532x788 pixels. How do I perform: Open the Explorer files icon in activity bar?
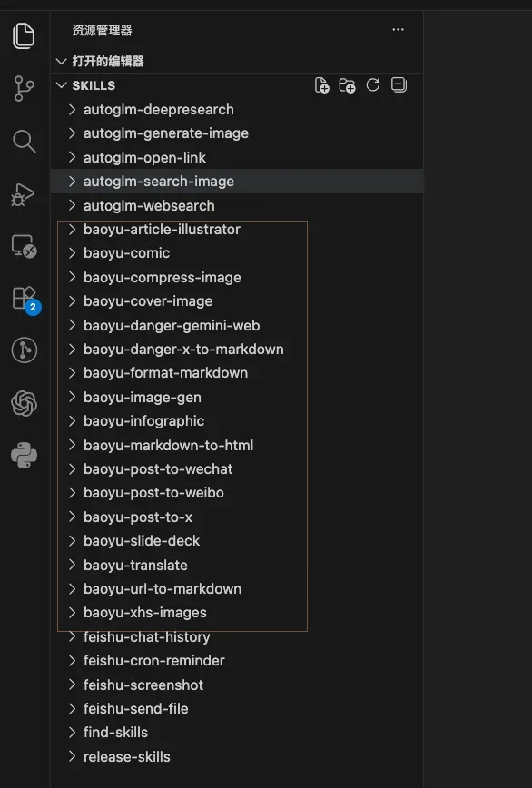[x=24, y=35]
